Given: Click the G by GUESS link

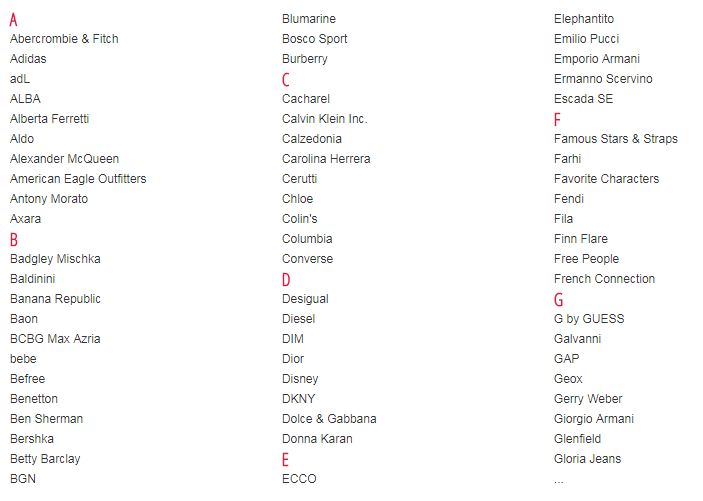Looking at the screenshot, I should pos(588,319).
